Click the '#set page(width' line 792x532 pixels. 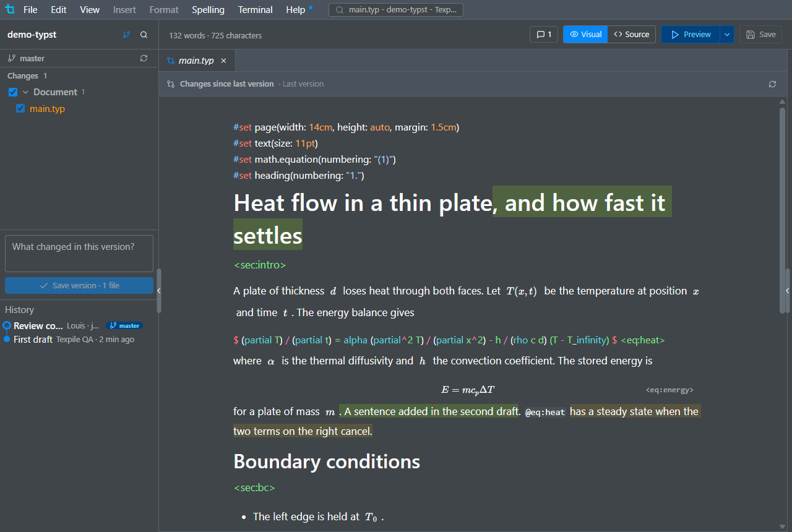click(x=346, y=127)
